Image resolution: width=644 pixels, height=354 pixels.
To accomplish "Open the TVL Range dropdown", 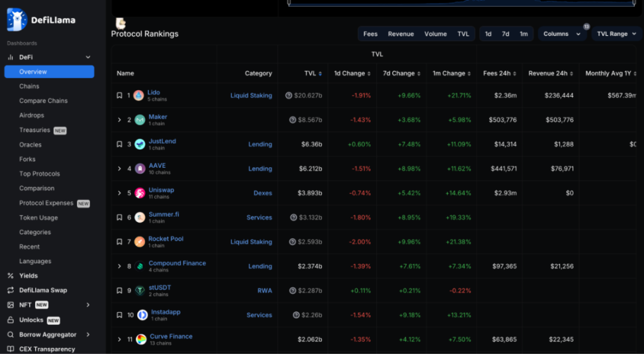I will (616, 34).
